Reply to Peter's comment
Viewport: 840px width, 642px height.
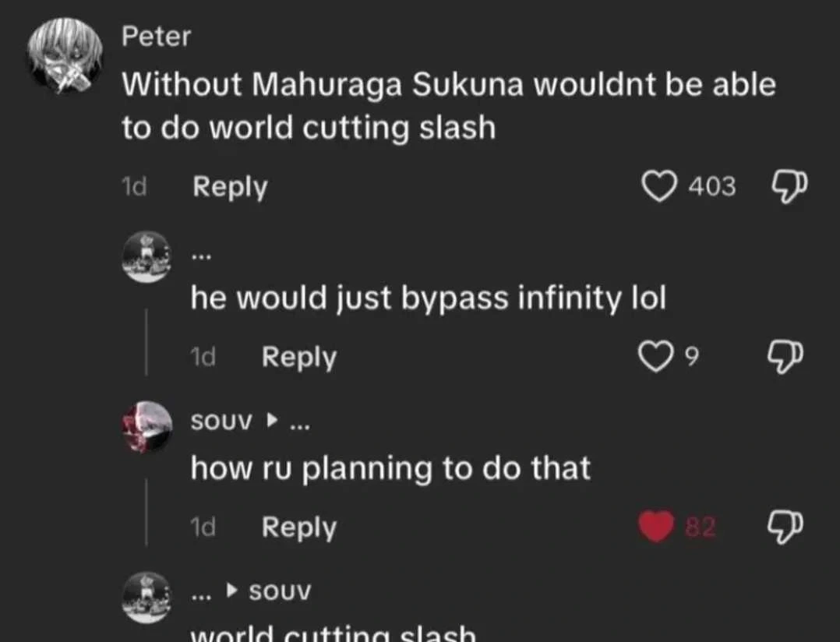tap(230, 187)
